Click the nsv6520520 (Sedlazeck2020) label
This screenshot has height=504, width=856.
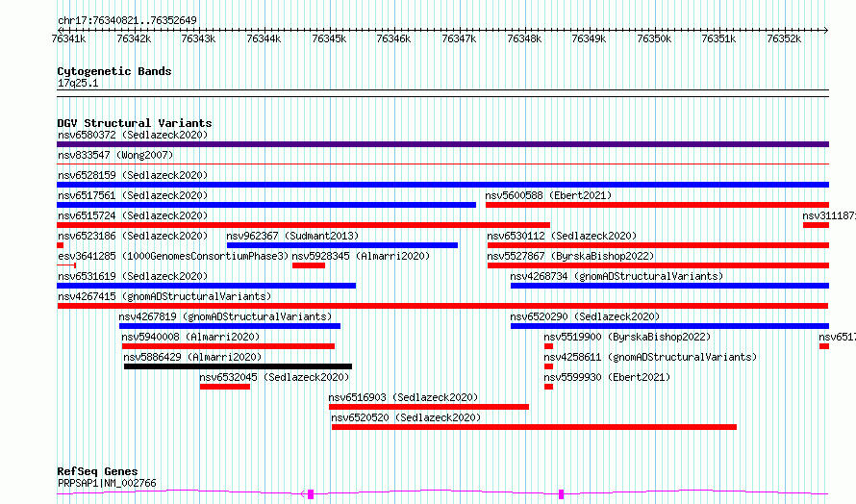406,417
